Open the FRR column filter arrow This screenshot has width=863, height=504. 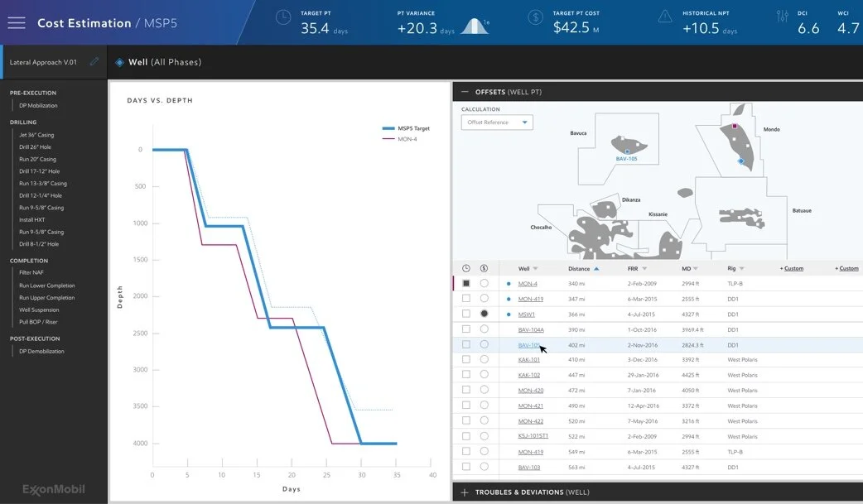click(644, 268)
